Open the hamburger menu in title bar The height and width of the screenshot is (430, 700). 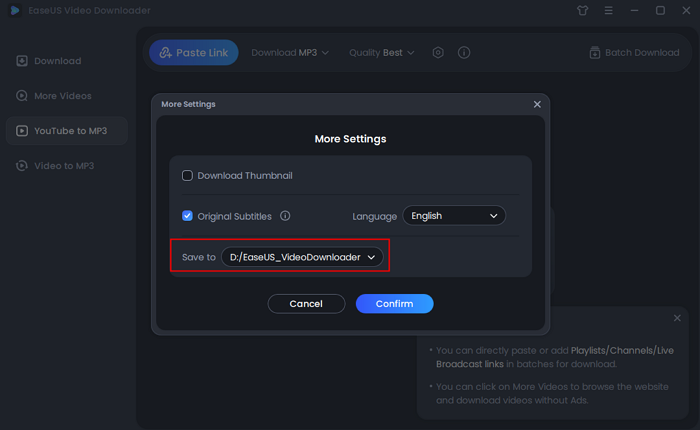pos(609,11)
